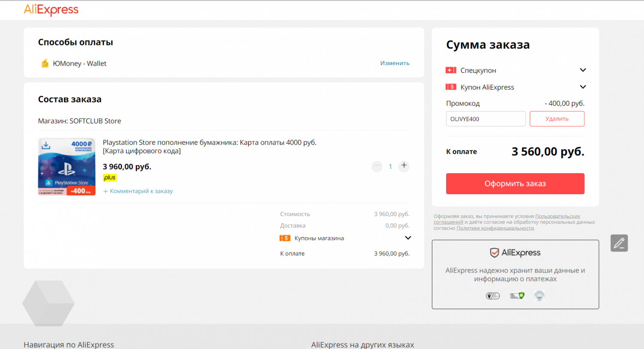Click Удалить to remove promo code

[x=557, y=119]
